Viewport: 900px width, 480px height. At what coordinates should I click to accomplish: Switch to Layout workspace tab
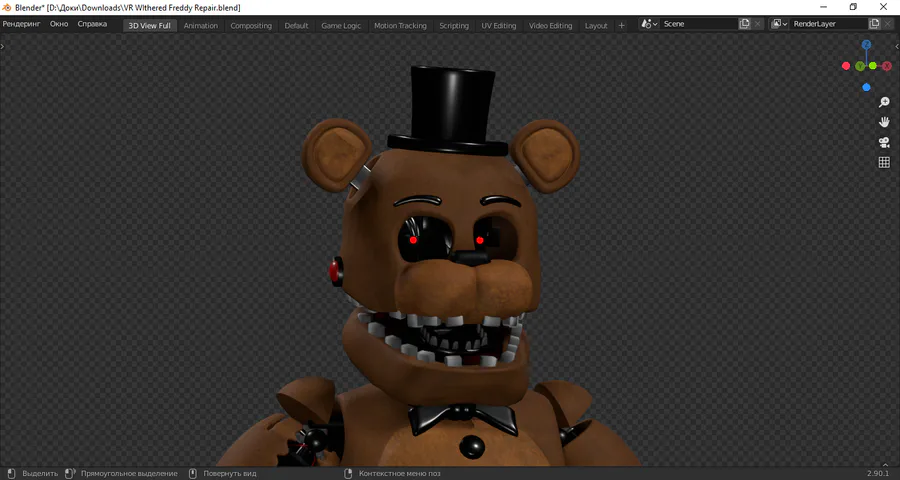click(x=596, y=25)
